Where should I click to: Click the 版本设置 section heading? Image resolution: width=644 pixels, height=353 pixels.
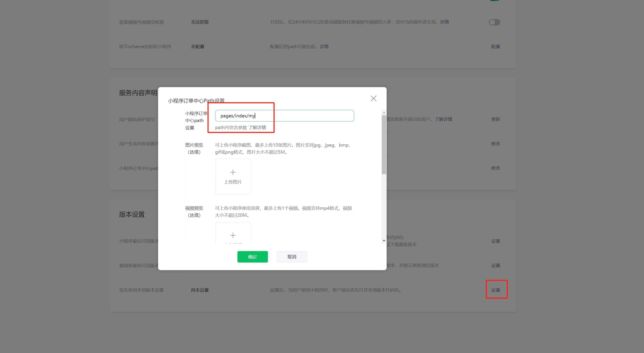(132, 214)
